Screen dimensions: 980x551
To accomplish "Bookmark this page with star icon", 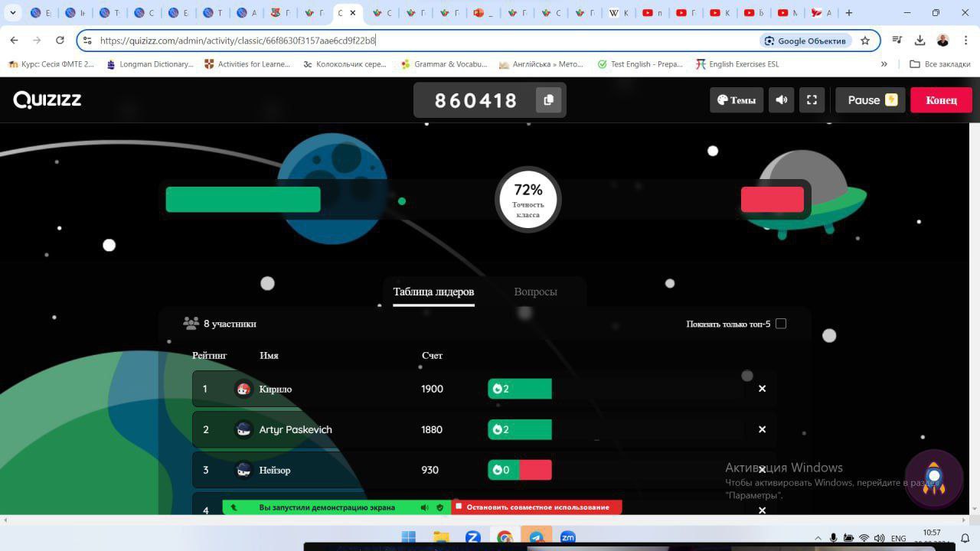I will click(x=865, y=41).
